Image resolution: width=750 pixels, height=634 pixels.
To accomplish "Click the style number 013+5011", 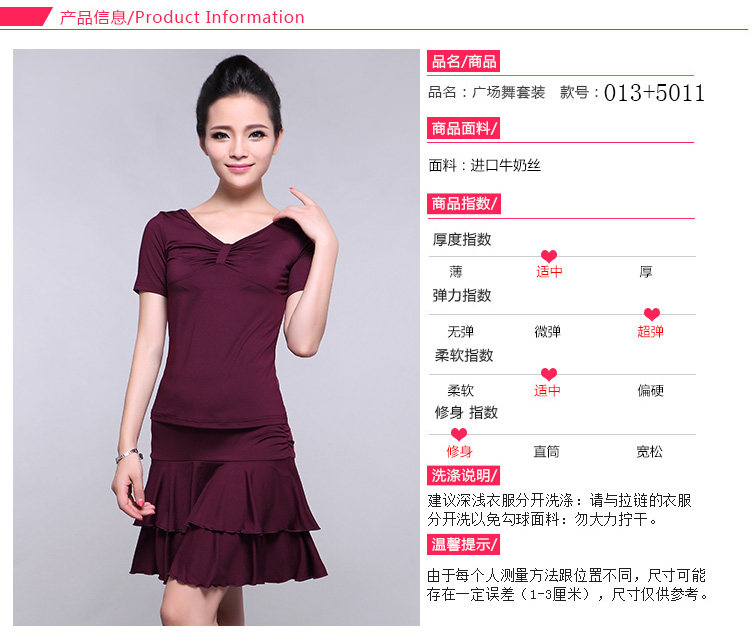I will point(654,93).
